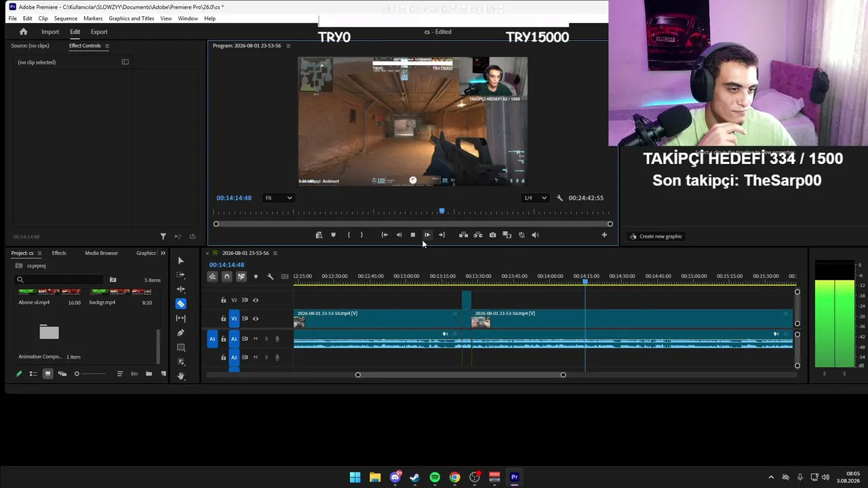Show hidden icons in system tray
Image resolution: width=868 pixels, height=488 pixels.
click(771, 477)
